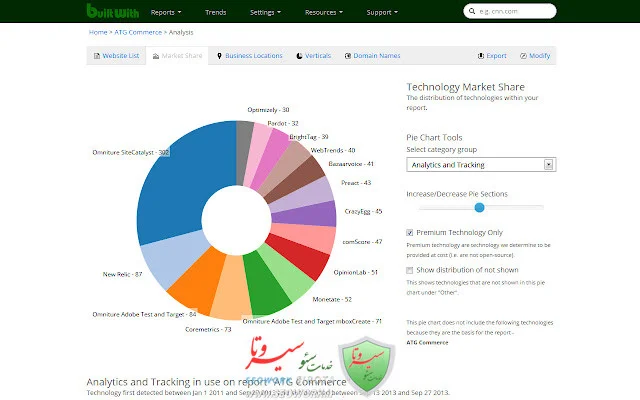Open Trends in the navigation bar
This screenshot has height=400, width=640.
pos(216,13)
